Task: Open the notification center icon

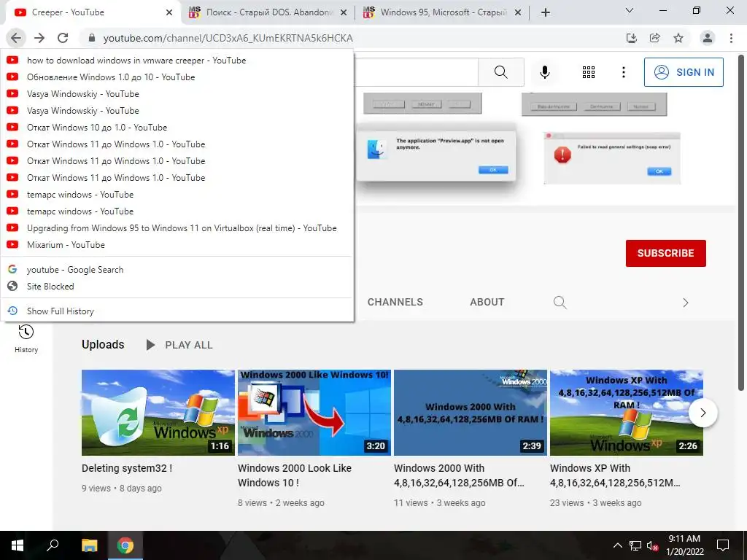Action: click(723, 545)
